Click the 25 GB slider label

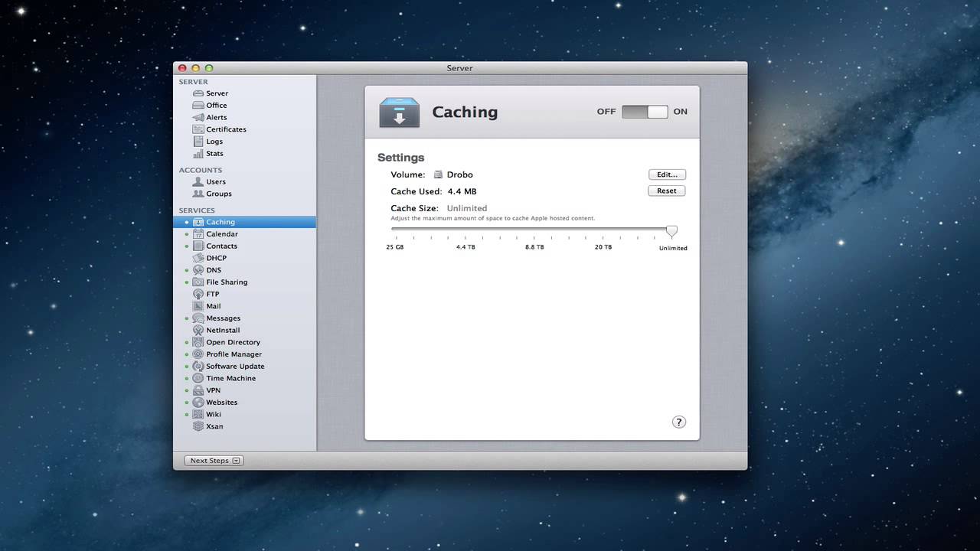[x=395, y=247]
